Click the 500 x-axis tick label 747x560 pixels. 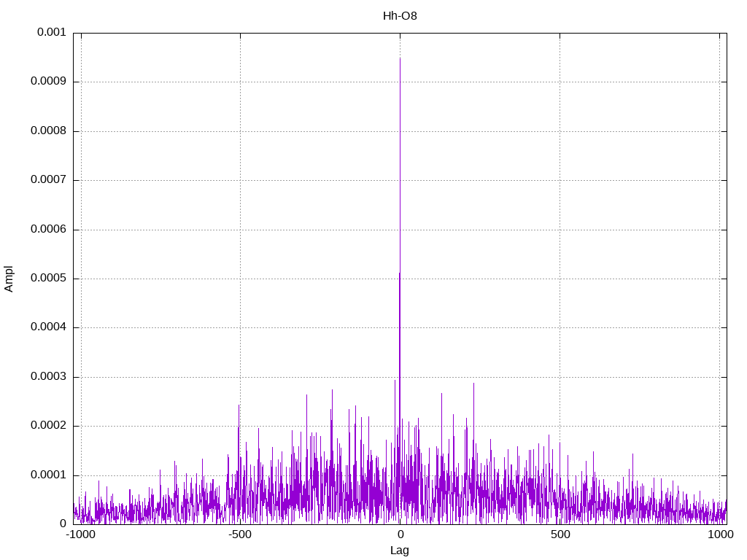[x=560, y=534]
